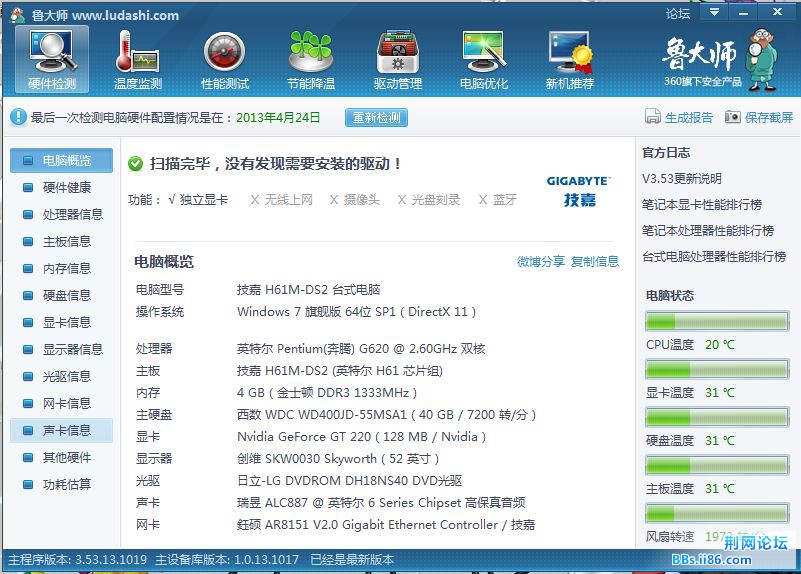Select 内存信息 in the sidebar
This screenshot has width=801, height=574.
point(61,269)
